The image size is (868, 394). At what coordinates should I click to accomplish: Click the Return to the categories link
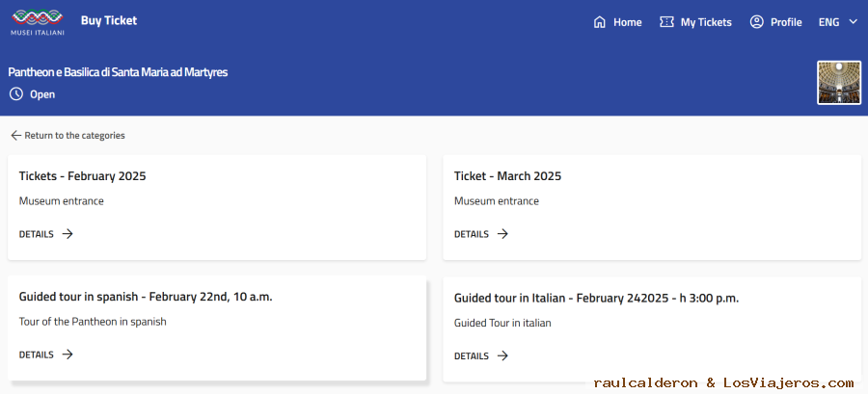(x=68, y=136)
